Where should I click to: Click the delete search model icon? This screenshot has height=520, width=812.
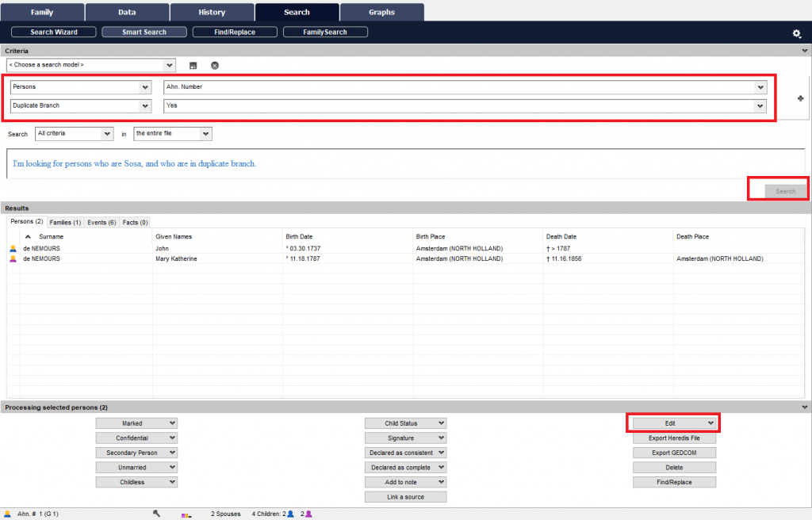(x=214, y=65)
